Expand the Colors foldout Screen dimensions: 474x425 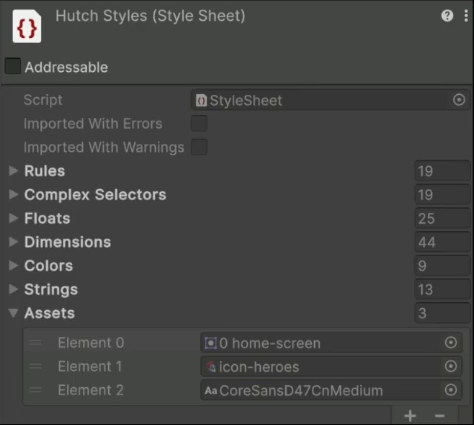[13, 265]
